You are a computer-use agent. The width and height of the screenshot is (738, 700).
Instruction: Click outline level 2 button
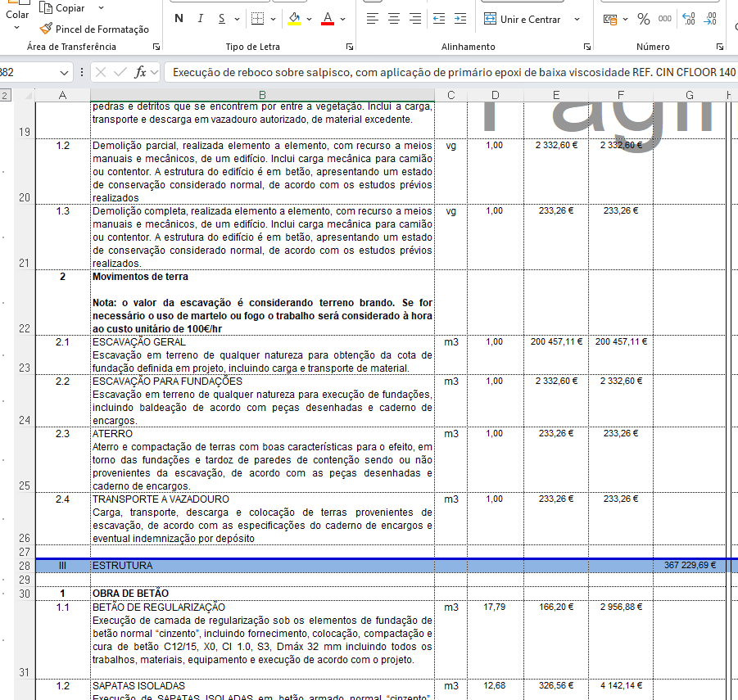tap(4, 96)
